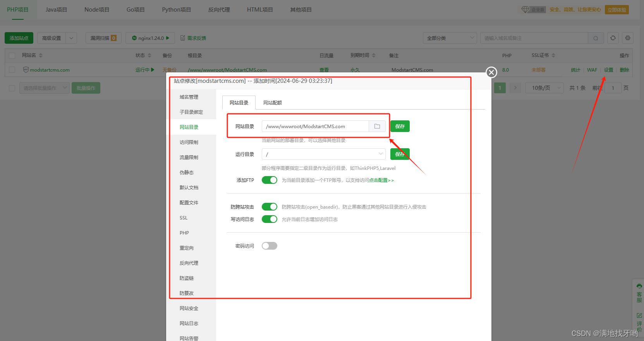
Task: Open WAF for modstartcms.com
Action: pos(592,70)
